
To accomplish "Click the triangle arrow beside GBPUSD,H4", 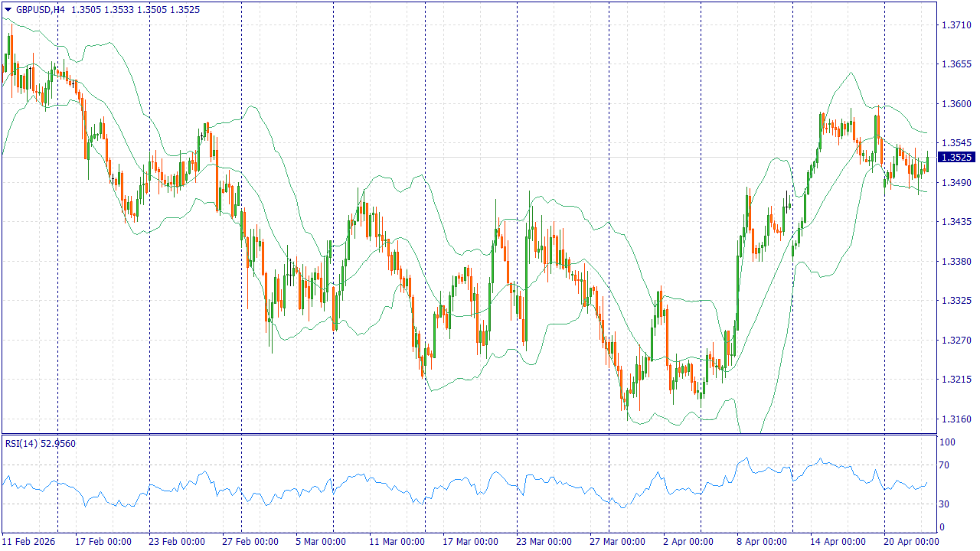I will pyautogui.click(x=8, y=10).
